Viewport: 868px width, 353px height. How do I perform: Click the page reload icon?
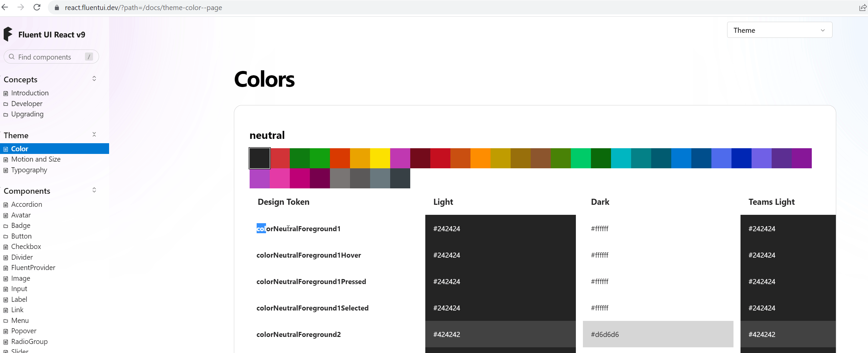(37, 7)
